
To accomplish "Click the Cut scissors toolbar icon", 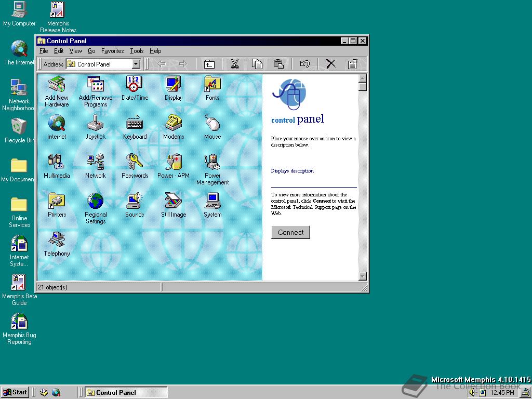I will 234,64.
